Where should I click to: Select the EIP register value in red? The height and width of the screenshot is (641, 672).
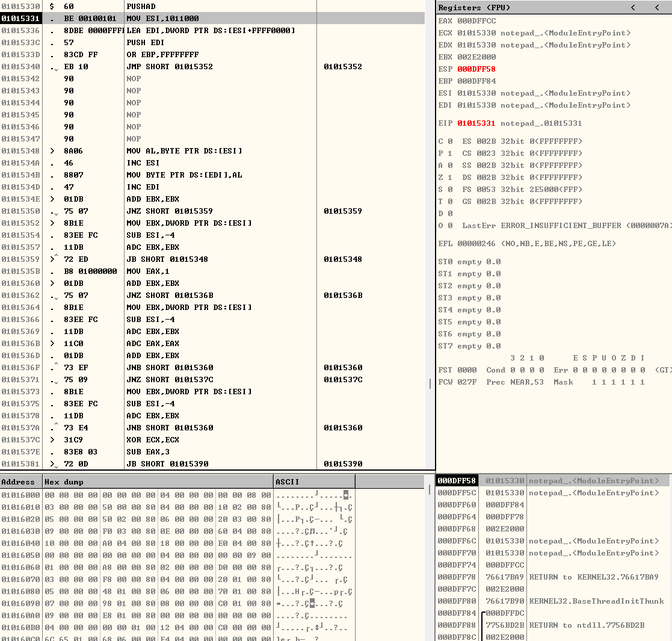[476, 123]
